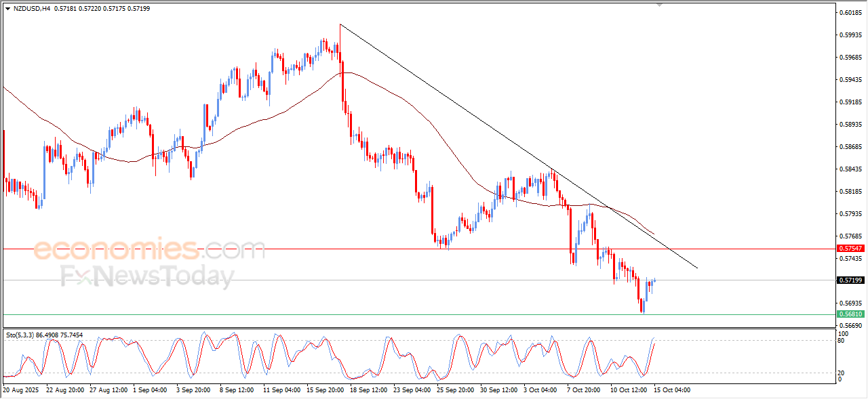Click the current price 0.57199 label
Viewport: 868px width, 399px height.
click(x=850, y=280)
